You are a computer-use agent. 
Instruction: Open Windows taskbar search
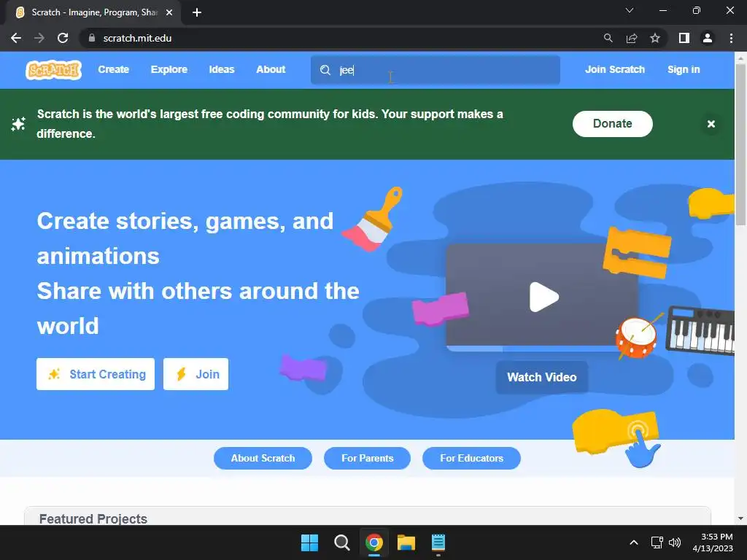[x=341, y=542]
